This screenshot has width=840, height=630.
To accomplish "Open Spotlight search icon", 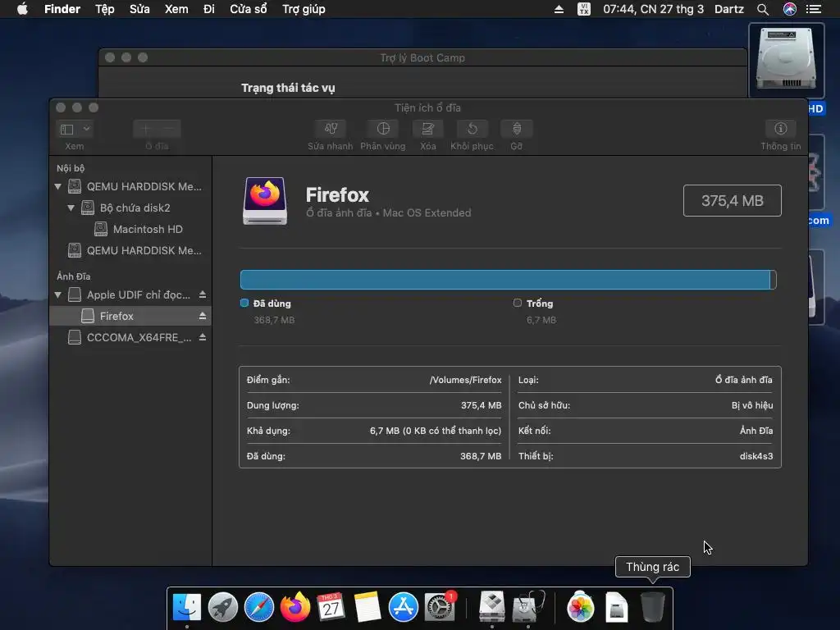I will pyautogui.click(x=763, y=9).
